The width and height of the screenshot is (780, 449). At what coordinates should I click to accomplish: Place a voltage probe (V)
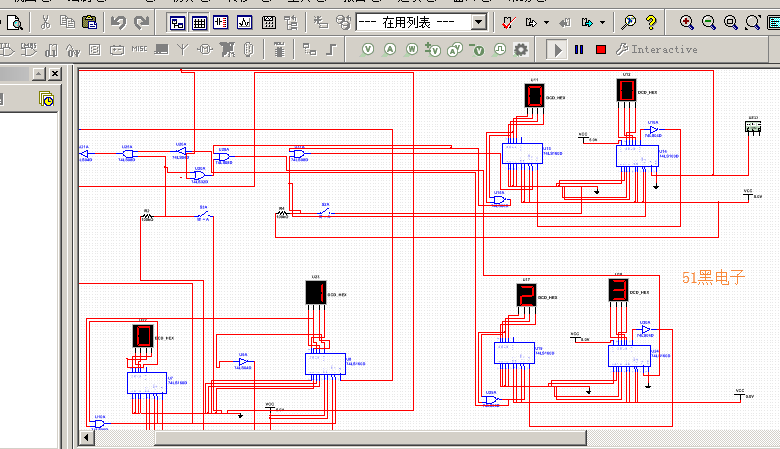368,50
